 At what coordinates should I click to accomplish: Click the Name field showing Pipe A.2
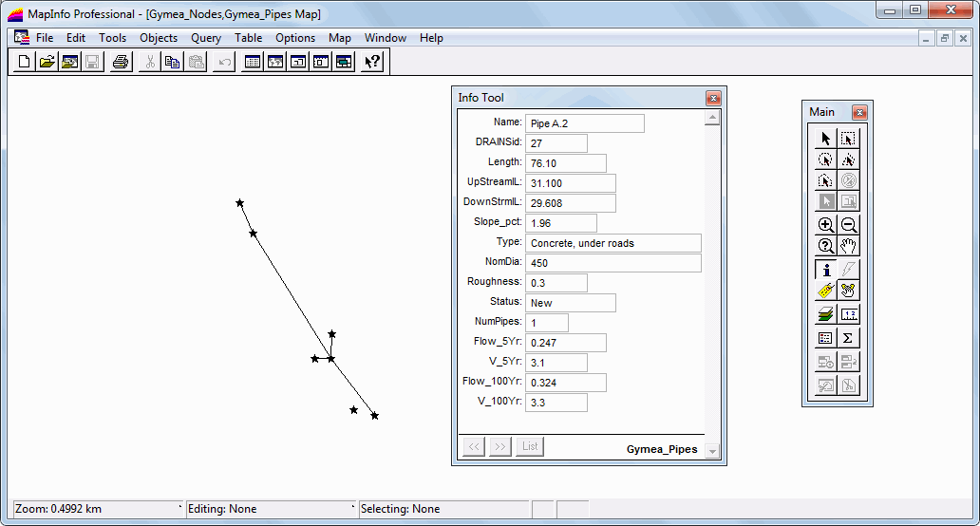584,123
